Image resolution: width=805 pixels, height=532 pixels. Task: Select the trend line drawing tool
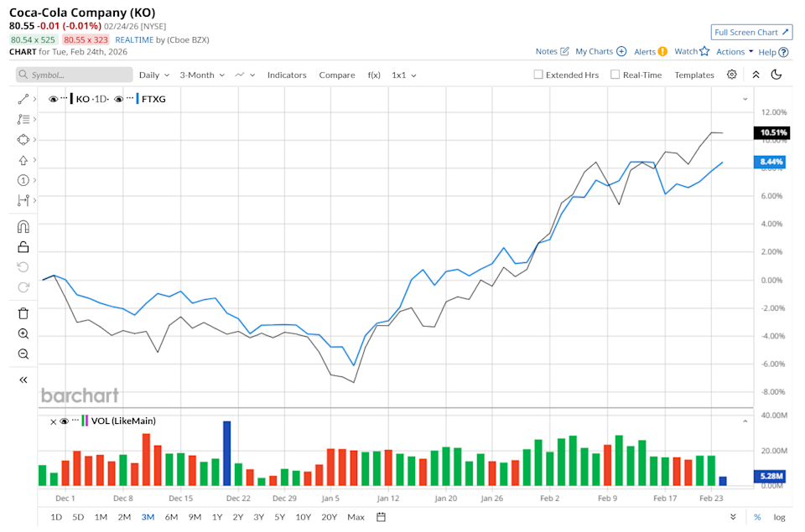23,98
